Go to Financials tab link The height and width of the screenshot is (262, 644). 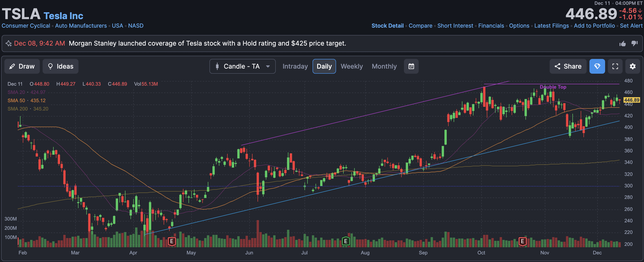(491, 26)
